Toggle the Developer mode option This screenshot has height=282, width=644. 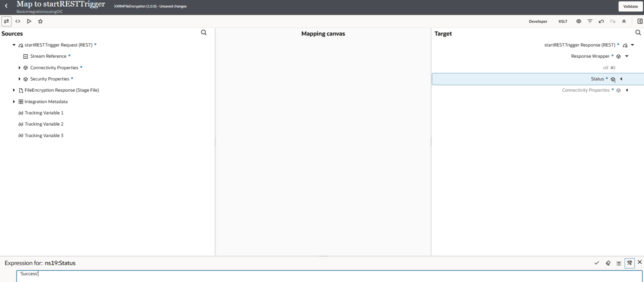click(538, 21)
